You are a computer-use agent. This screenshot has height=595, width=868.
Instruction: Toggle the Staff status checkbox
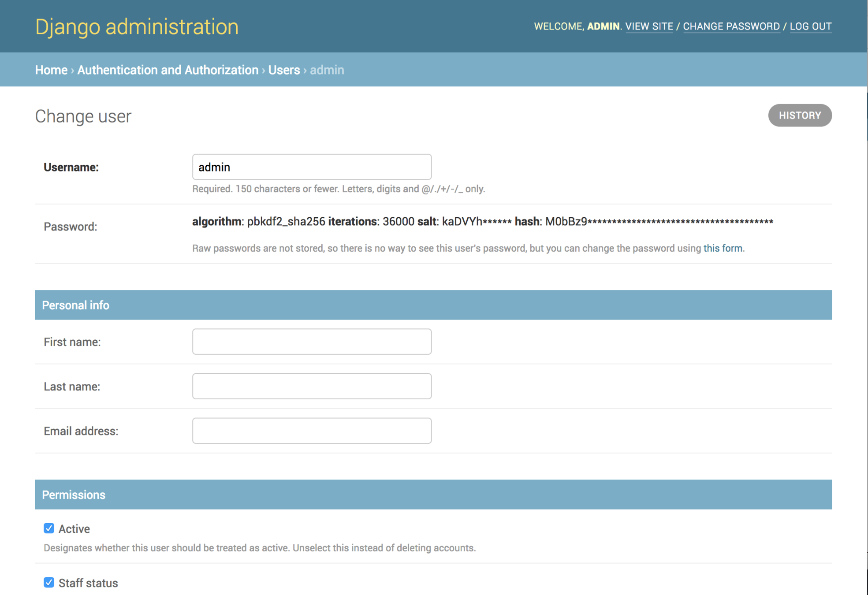[49, 582]
